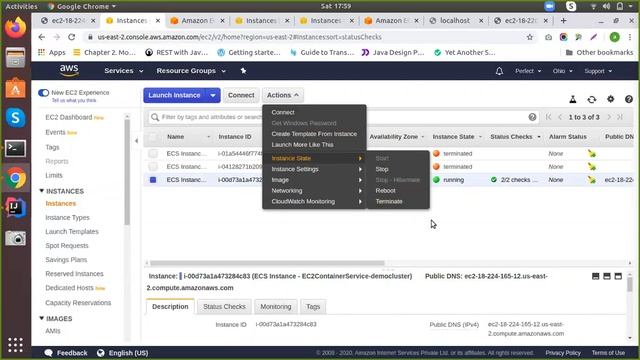Open a new Chrome tab
The height and width of the screenshot is (360, 640).
tap(563, 20)
